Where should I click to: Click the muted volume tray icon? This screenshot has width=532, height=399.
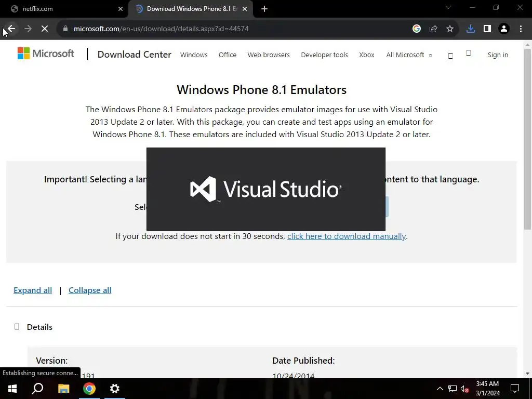465,389
